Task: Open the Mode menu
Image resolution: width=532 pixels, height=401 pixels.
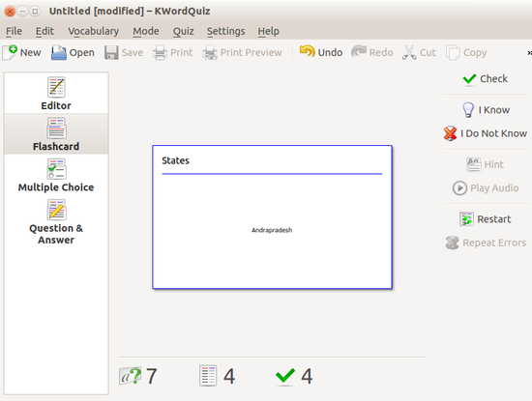Action: [146, 31]
